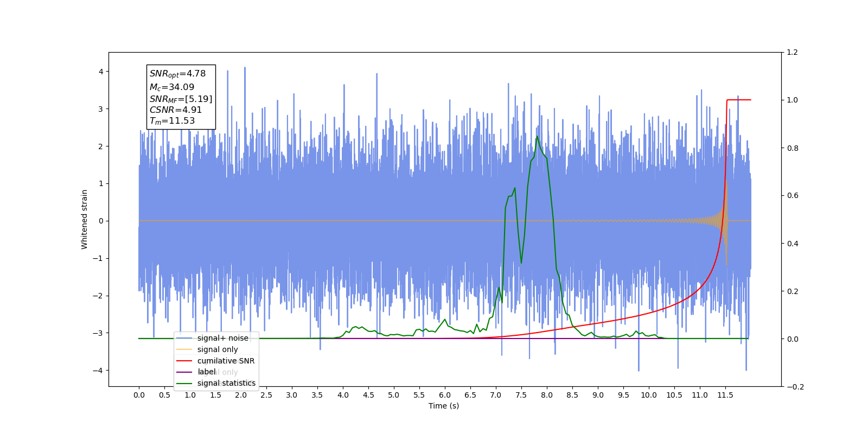
Task: Click the 4 tick on left axis
Action: click(100, 72)
